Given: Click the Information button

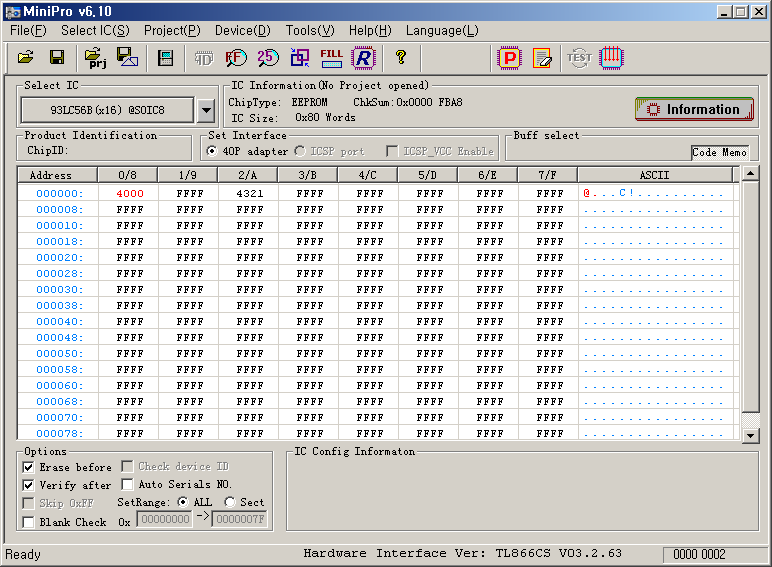Looking at the screenshot, I should tap(694, 109).
